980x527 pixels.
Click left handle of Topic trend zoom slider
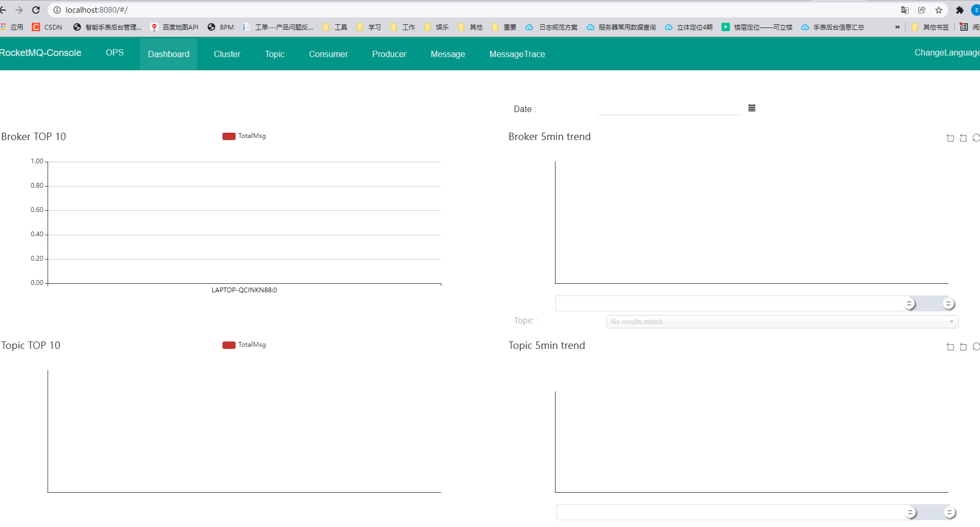911,513
